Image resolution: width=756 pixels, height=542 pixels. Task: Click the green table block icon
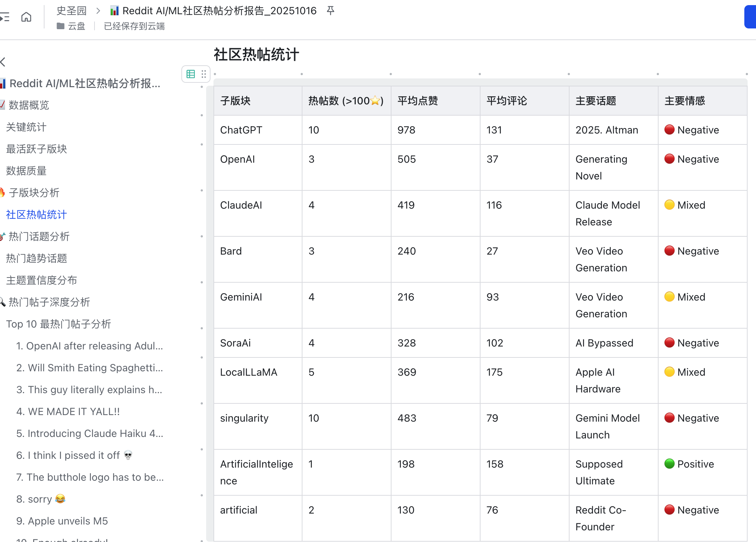click(x=190, y=74)
